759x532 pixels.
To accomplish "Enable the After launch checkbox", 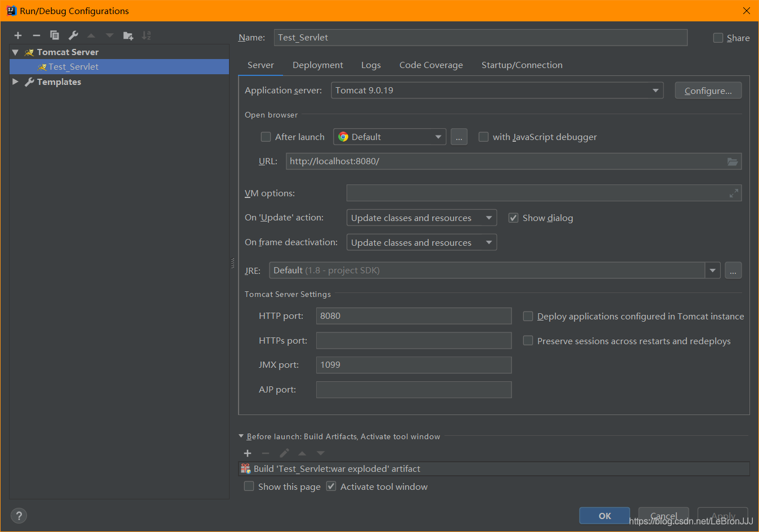I will [266, 137].
